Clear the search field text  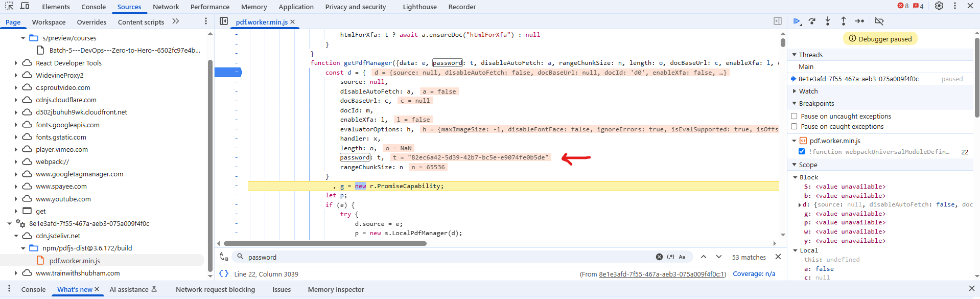(x=659, y=257)
